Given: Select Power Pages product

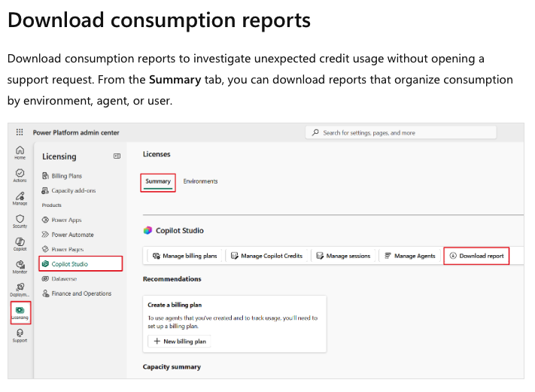Looking at the screenshot, I should click(62, 249).
